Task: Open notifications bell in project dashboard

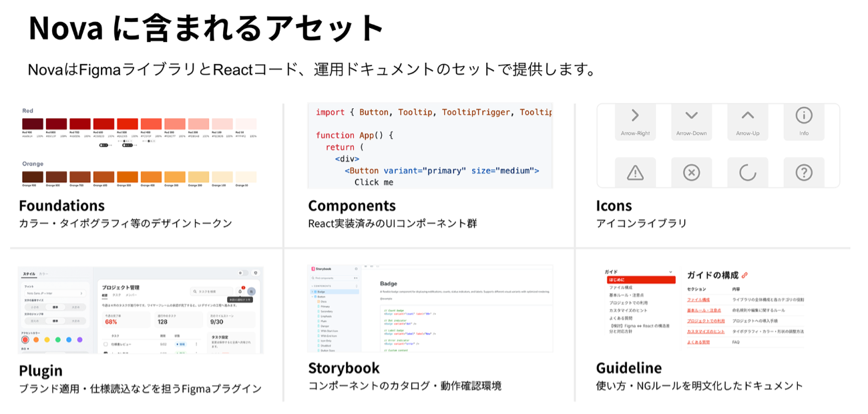Action: (240, 292)
